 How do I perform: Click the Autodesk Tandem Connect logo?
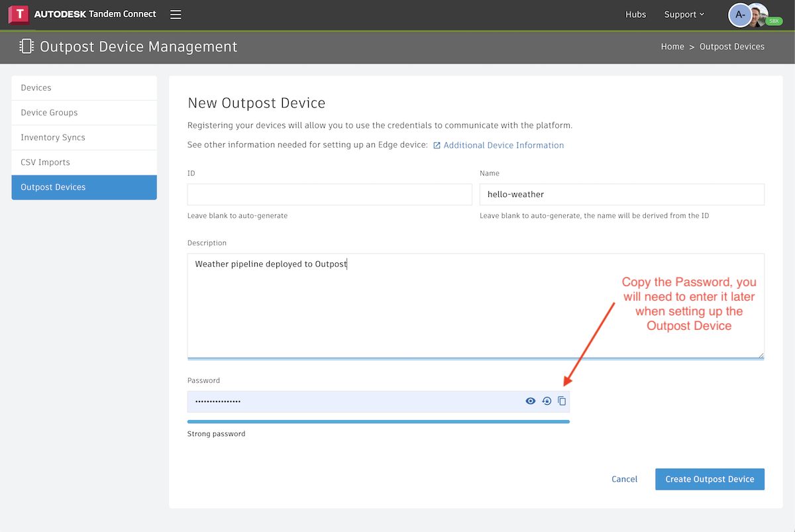83,14
